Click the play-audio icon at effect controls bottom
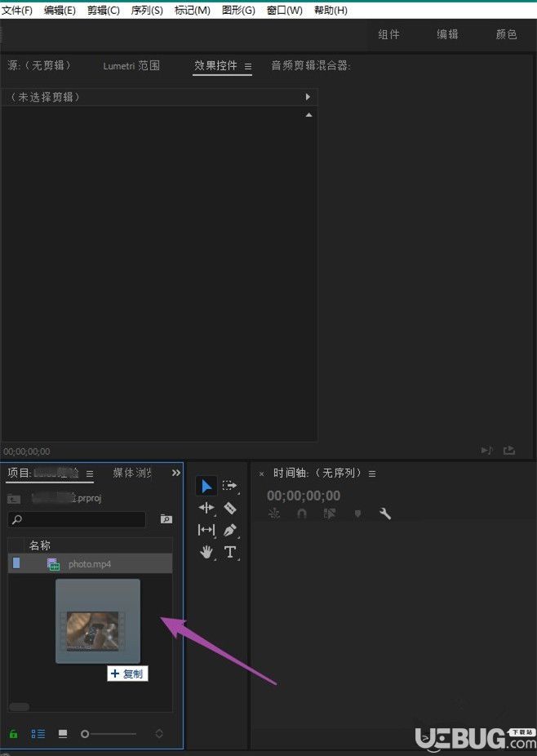 point(487,451)
